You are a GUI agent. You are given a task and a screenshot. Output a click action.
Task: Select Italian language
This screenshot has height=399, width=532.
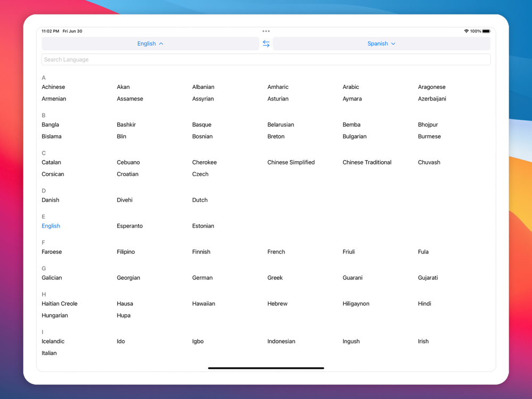[49, 353]
